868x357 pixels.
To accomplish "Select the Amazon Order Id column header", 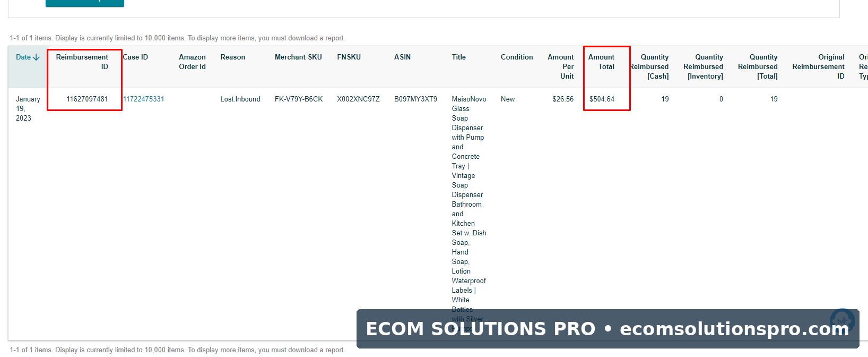I will click(192, 62).
